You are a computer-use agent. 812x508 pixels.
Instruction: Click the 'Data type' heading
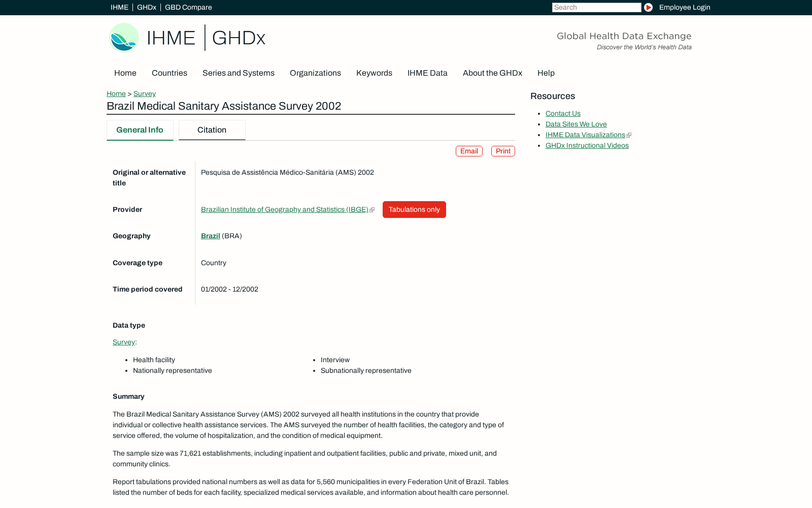[129, 326]
